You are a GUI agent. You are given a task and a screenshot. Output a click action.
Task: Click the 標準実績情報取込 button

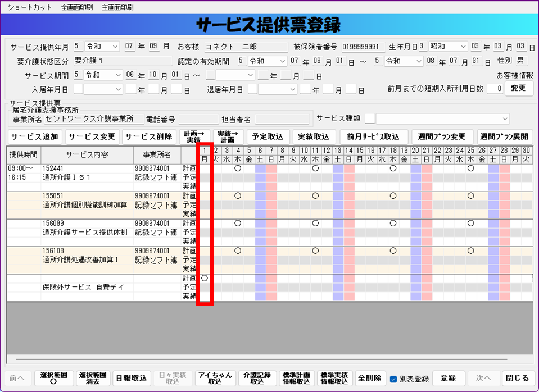point(334,377)
